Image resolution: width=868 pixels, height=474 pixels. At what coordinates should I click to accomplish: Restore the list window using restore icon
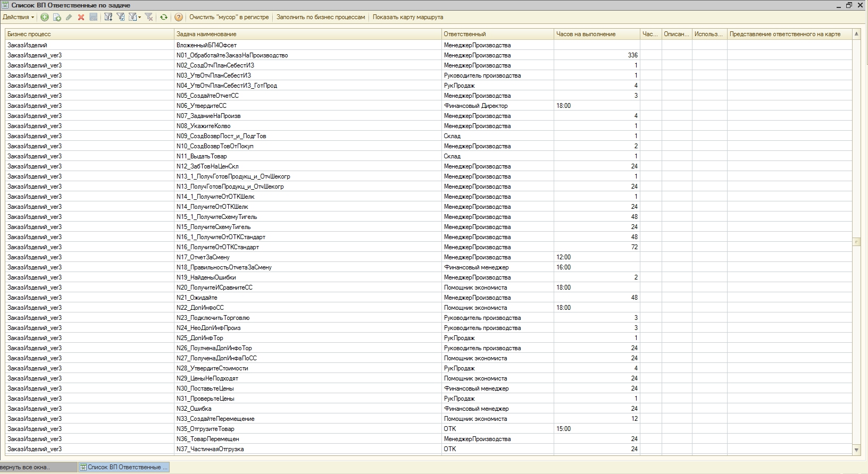click(849, 5)
